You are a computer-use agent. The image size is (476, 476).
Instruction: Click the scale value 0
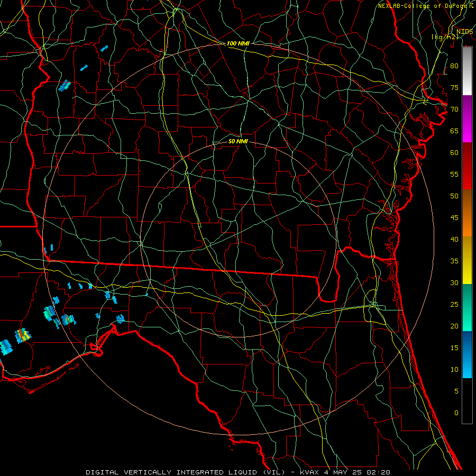[x=456, y=413]
